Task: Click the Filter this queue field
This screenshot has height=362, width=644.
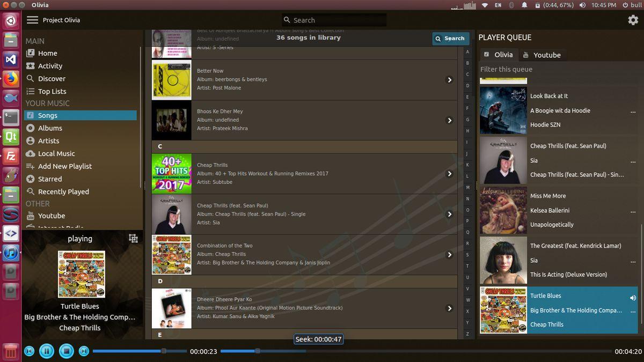Action: tap(560, 69)
